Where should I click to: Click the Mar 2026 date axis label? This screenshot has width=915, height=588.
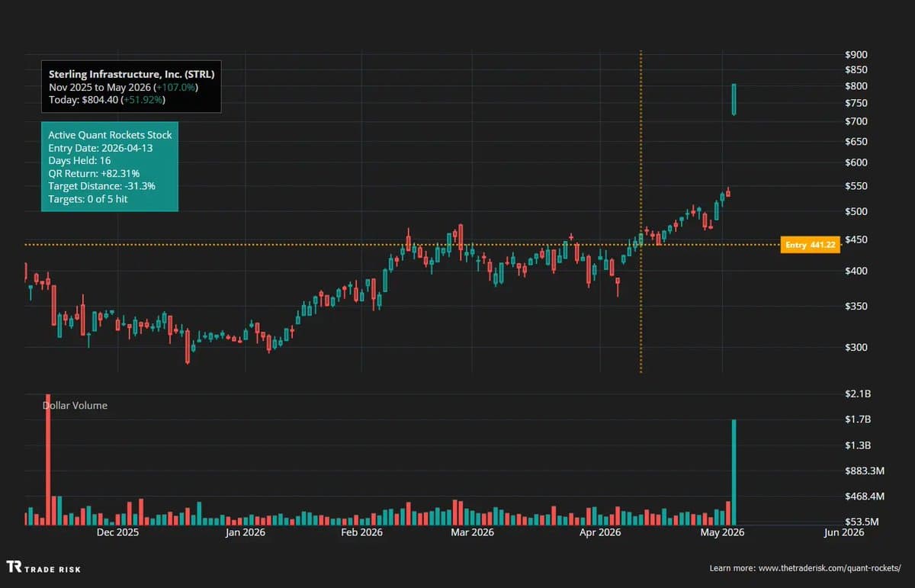click(472, 532)
